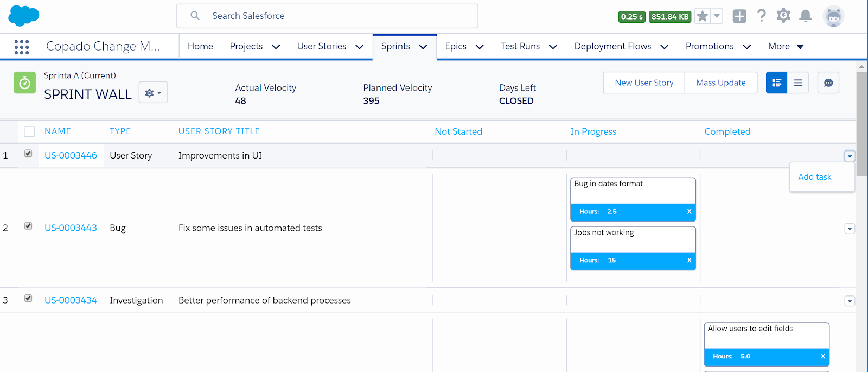Open the Test Runs tab
This screenshot has width=868, height=372.
click(x=520, y=46)
